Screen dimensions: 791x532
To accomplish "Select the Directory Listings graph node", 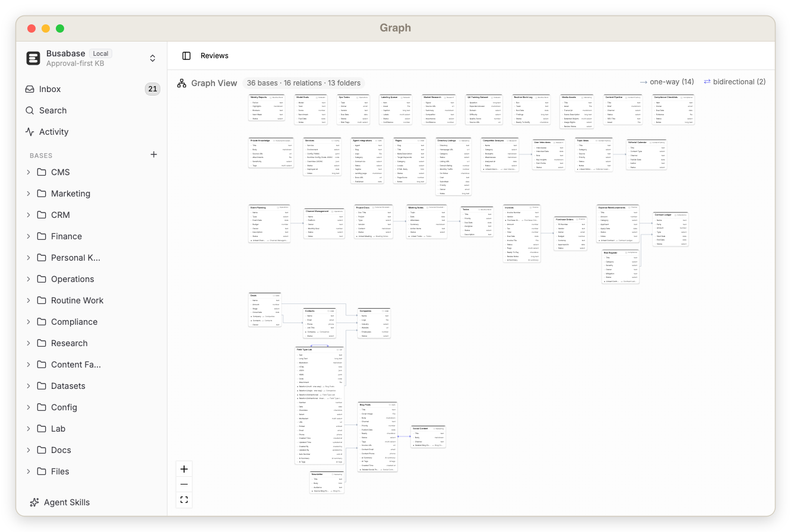I will tap(453, 167).
